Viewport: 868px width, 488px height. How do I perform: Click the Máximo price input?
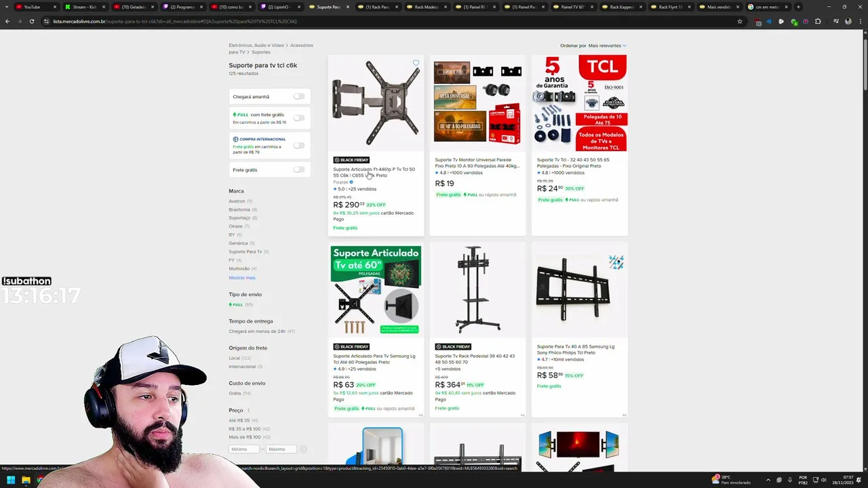[x=281, y=449]
